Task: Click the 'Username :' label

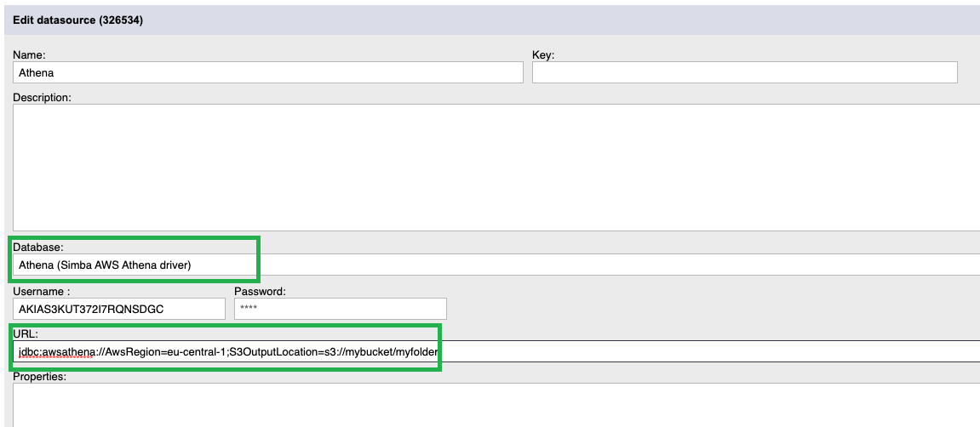Action: [39, 291]
